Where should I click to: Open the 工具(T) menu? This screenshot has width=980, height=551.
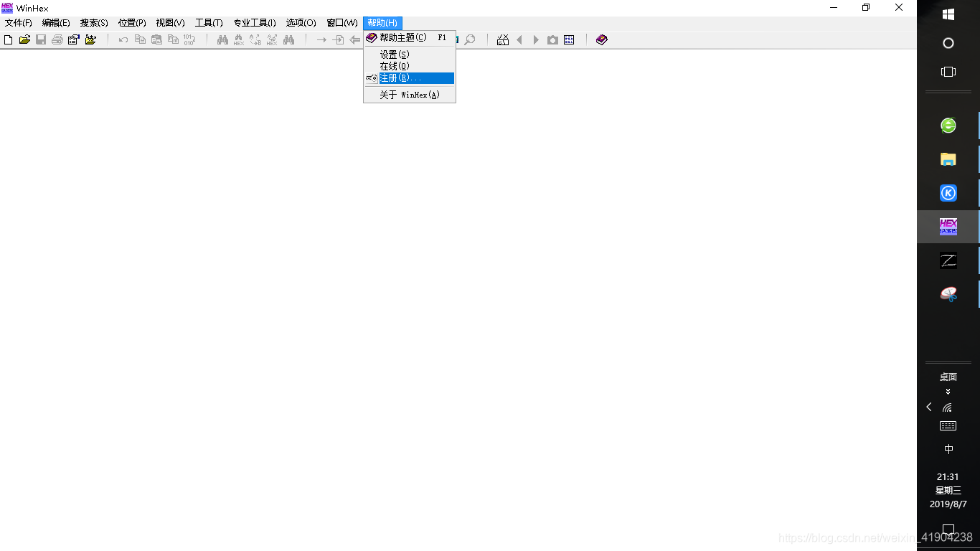209,23
